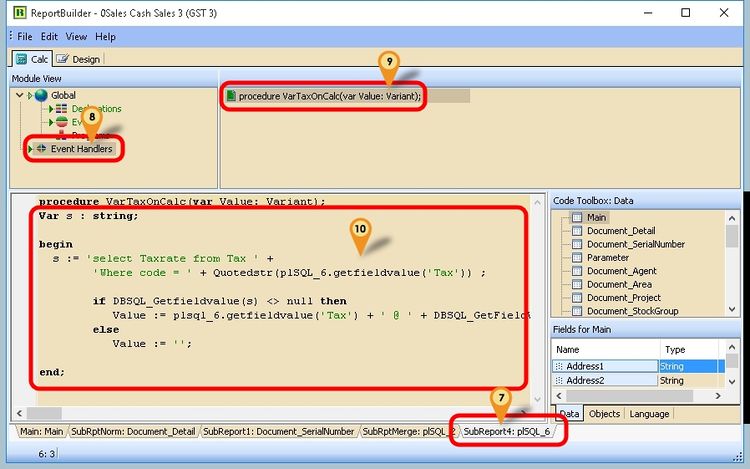Open the SubRptNorm: Document_Detail tab
Screen dimensions: 750x469
pos(133,432)
